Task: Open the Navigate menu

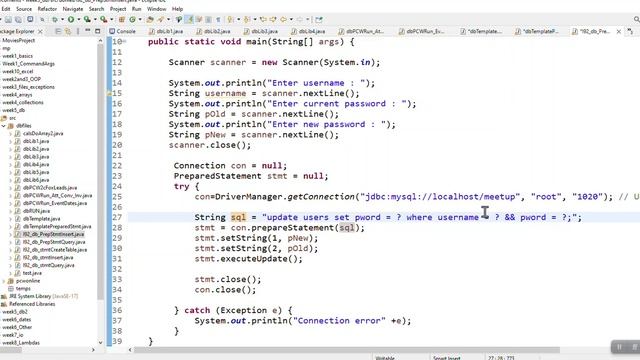Action: 73,9
